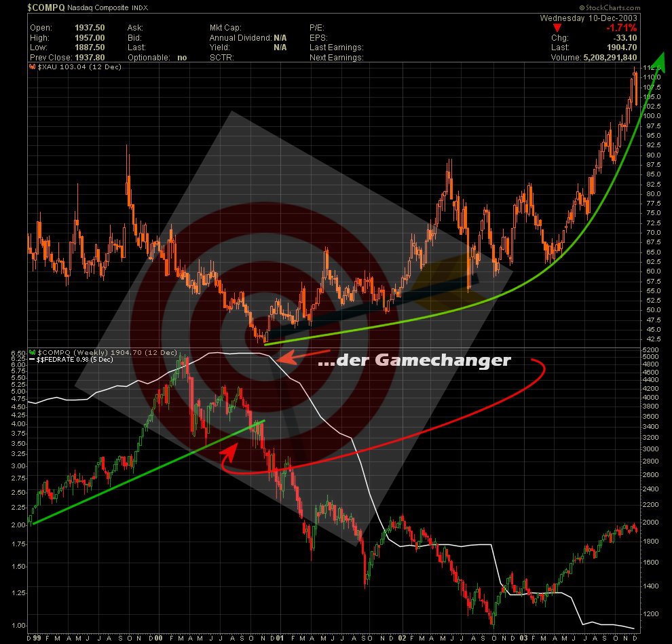Click the -1.71% percent change
This screenshot has width=672, height=644.
click(621, 28)
